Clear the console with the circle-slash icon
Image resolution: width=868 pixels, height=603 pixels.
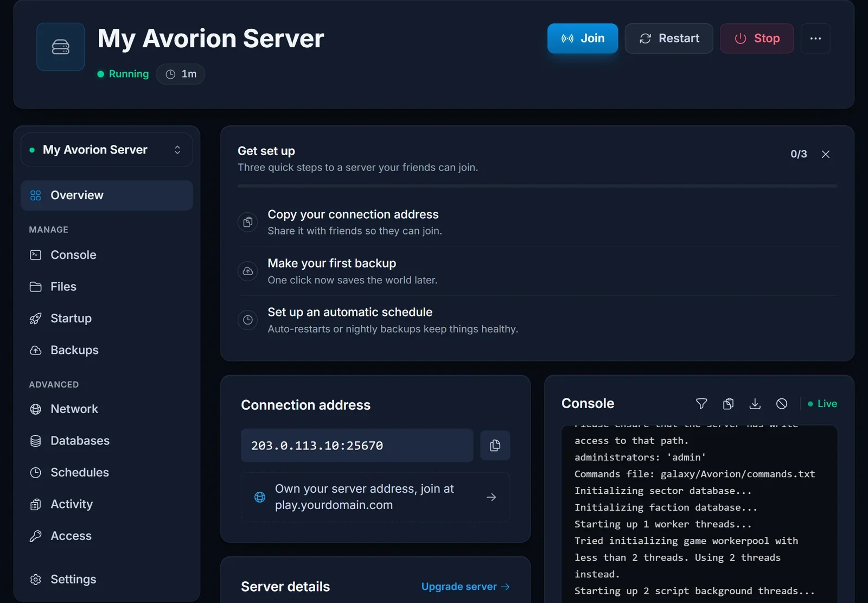point(782,404)
